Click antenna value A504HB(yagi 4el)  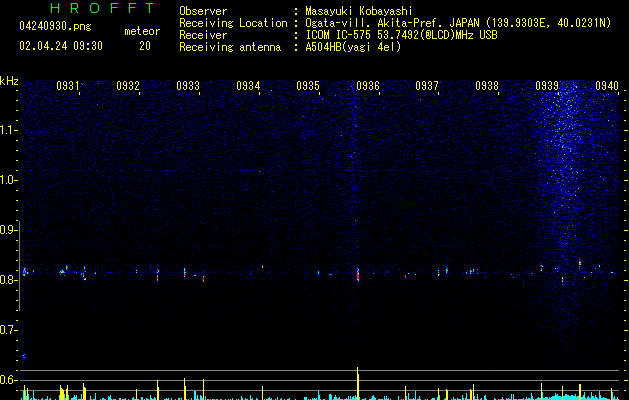click(x=353, y=47)
